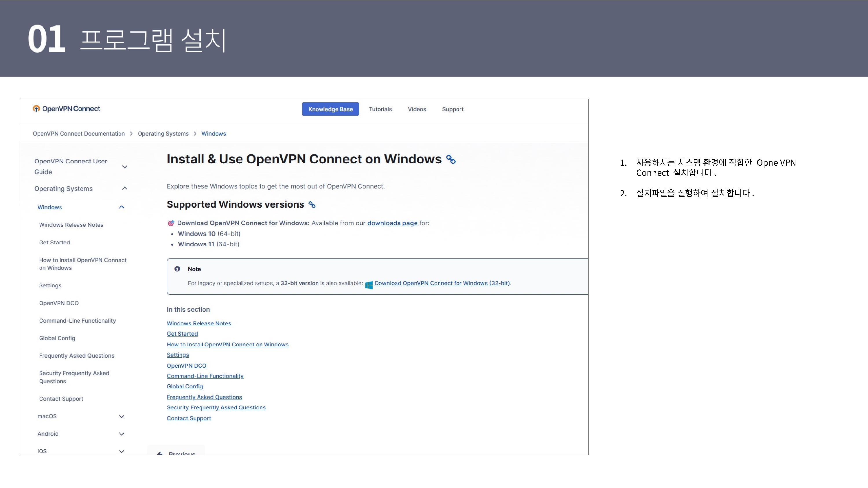Open Global Config link in section list

185,387
